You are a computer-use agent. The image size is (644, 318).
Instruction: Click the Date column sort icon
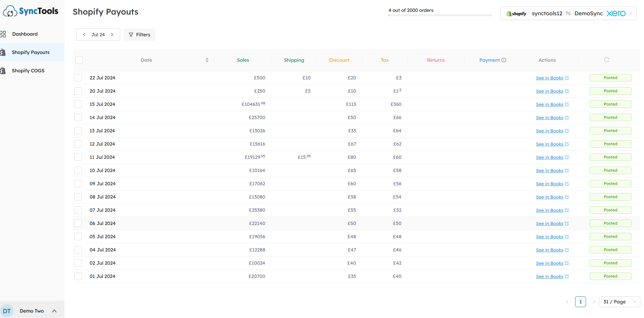pos(207,60)
